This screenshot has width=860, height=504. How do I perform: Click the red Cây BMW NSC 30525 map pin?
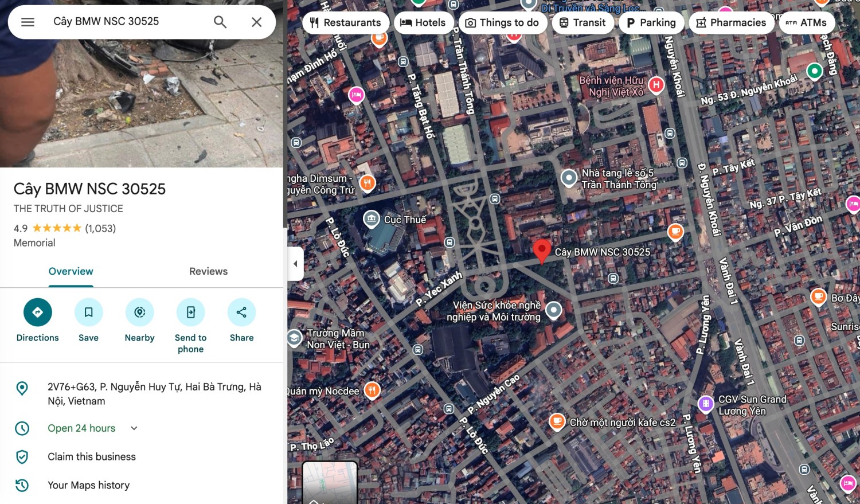(x=542, y=252)
